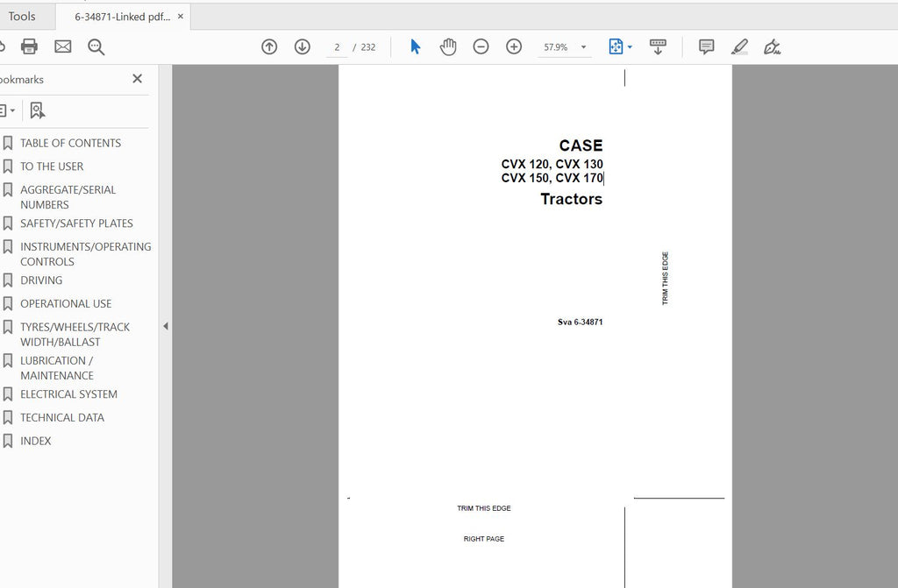Go to previous page with up arrow
This screenshot has height=588, width=898.
coord(269,47)
